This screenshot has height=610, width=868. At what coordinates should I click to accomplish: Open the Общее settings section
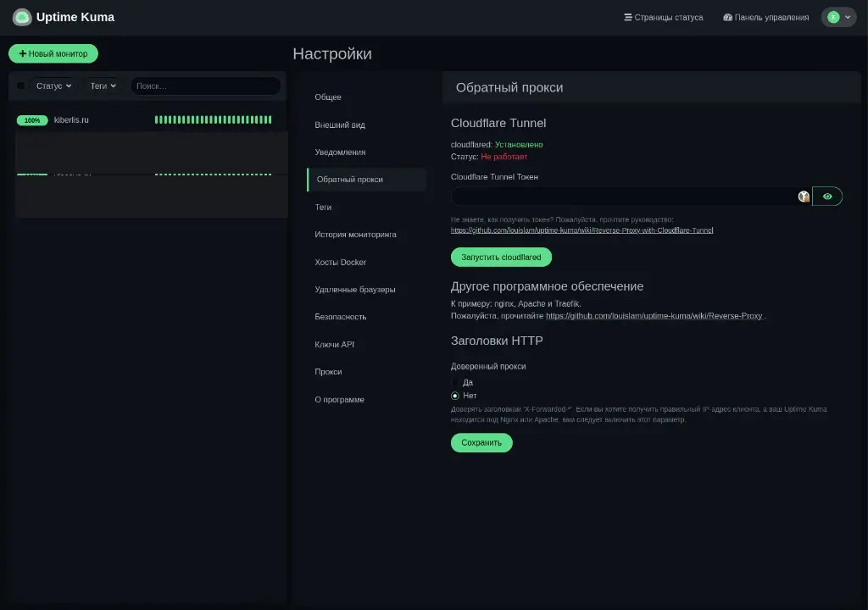pos(366,97)
